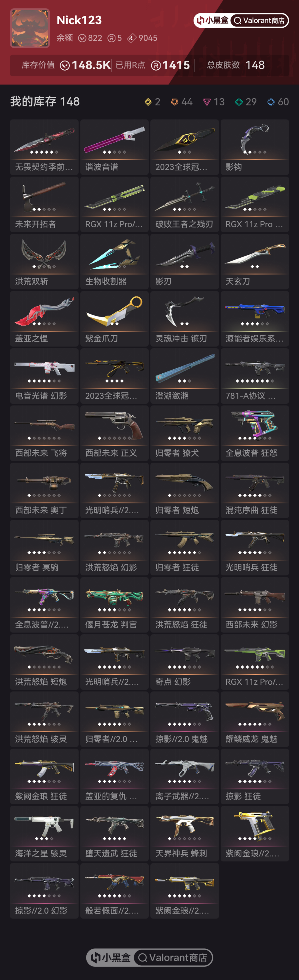Open Nick123 profile avatar image
This screenshot has height=980, width=299.
pos(30,28)
